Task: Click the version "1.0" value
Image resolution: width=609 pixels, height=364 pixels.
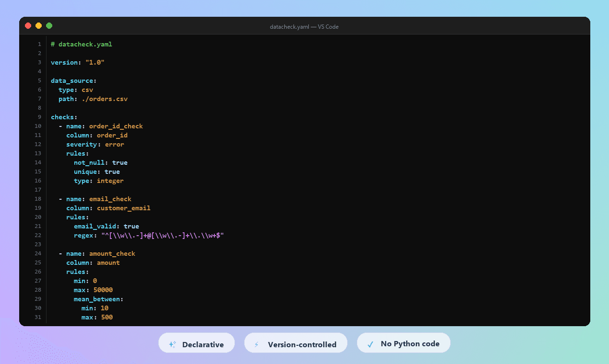Action: tap(95, 62)
